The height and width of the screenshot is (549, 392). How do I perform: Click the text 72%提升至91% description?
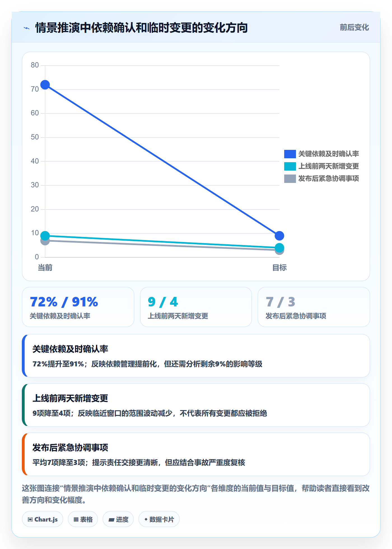[x=147, y=364]
